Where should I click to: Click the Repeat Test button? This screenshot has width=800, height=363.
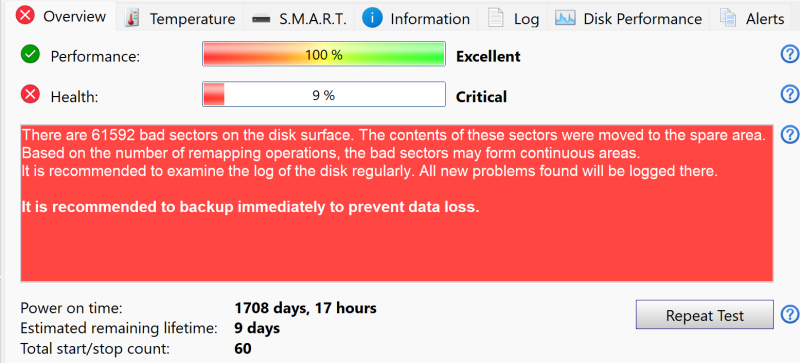(x=705, y=314)
